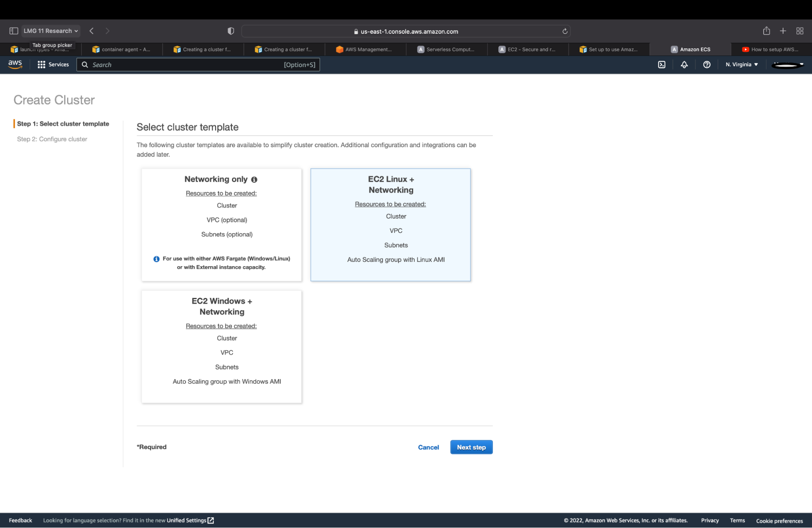The height and width of the screenshot is (528, 812).
Task: Click the refresh page icon
Action: point(565,31)
